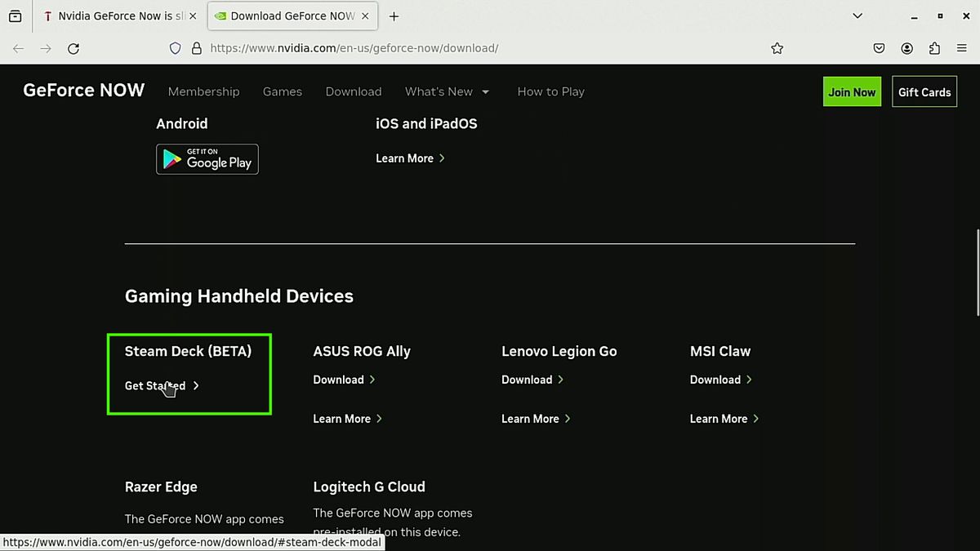Image resolution: width=980 pixels, height=551 pixels.
Task: Expand the What's New menu
Action: tap(448, 91)
